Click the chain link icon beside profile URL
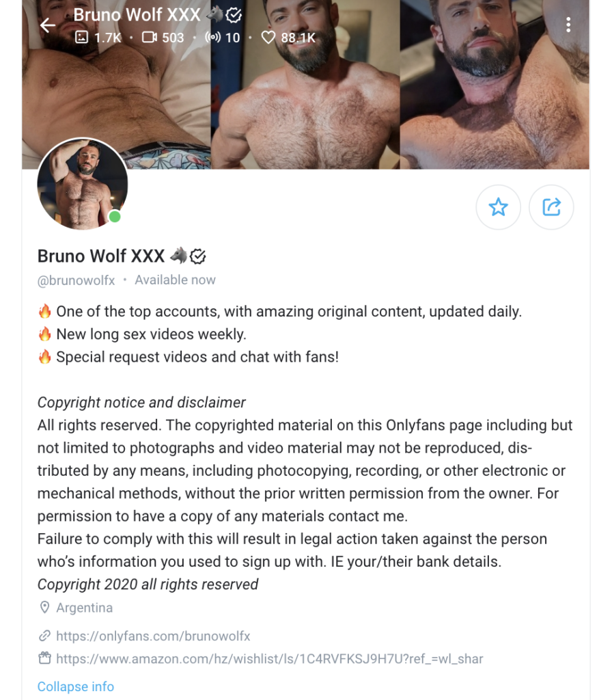Image resolution: width=612 pixels, height=700 pixels. (45, 636)
